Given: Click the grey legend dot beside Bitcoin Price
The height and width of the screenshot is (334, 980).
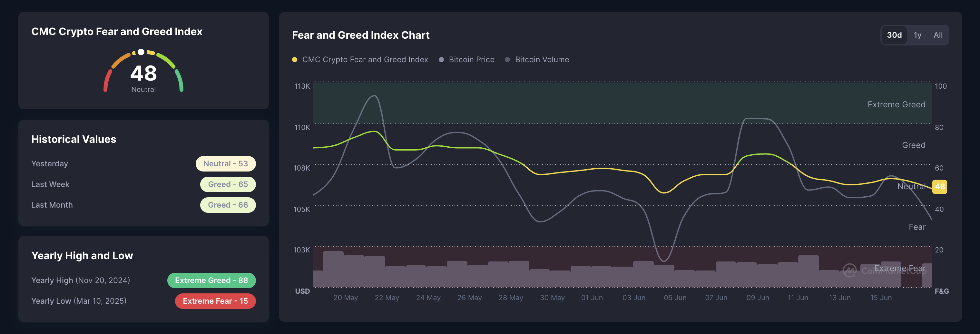Looking at the screenshot, I should click(x=441, y=60).
